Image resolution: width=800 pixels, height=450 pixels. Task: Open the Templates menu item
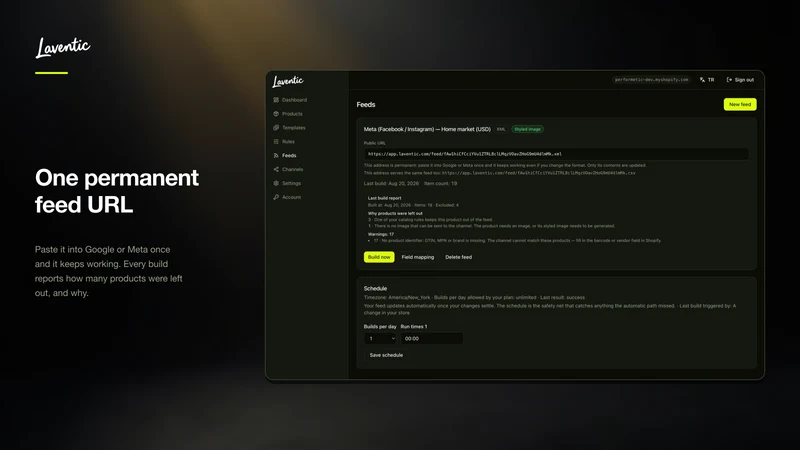click(294, 128)
